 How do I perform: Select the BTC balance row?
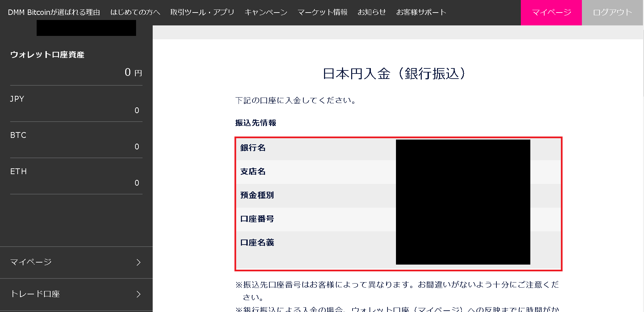coord(76,140)
